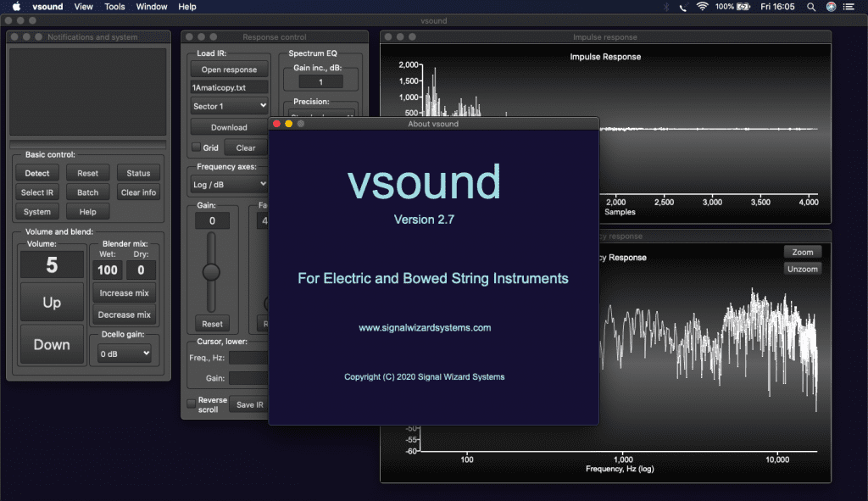Click the Fri 16:05 clock
Viewport: 868px width, 501px height.
[777, 7]
